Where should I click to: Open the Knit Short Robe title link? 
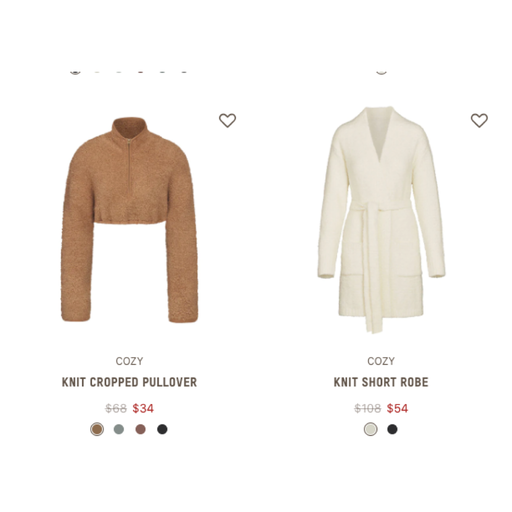pyautogui.click(x=381, y=382)
